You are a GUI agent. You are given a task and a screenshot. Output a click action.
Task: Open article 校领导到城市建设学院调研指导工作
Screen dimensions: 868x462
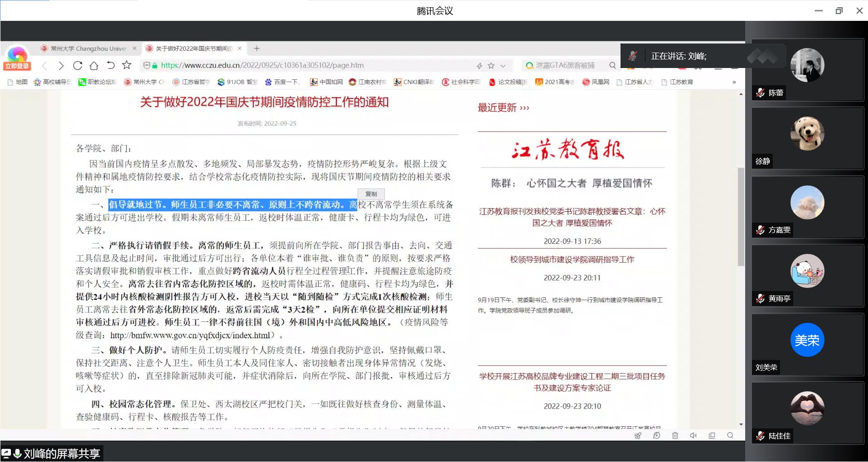coord(572,259)
